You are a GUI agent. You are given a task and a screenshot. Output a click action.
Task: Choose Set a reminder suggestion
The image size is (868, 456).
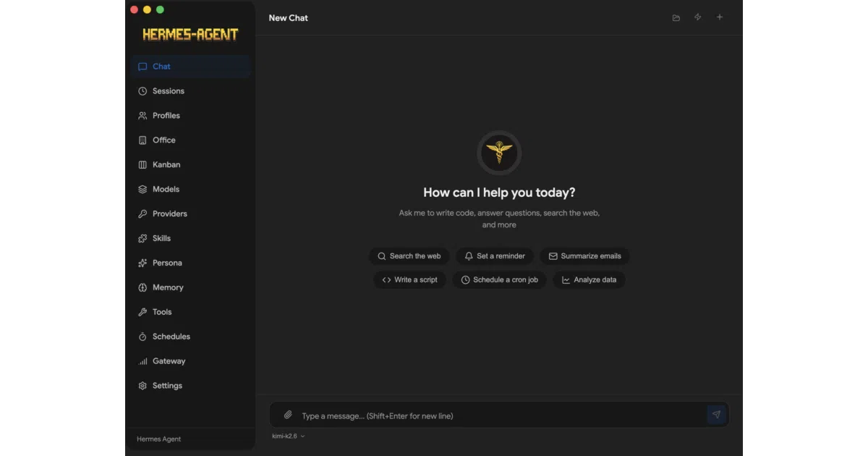coord(495,256)
